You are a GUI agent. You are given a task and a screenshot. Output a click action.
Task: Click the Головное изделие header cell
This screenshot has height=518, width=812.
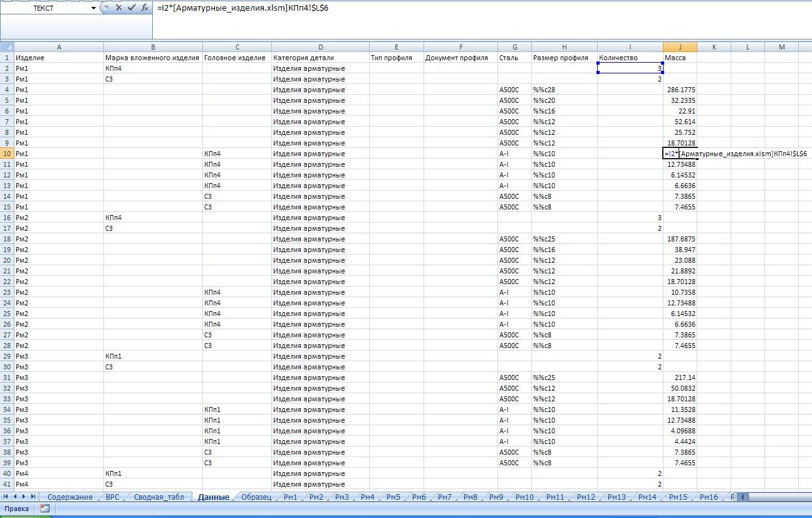click(x=237, y=58)
